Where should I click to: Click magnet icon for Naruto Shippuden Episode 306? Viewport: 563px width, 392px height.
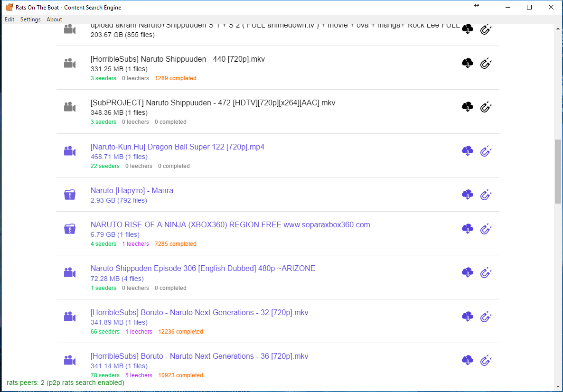pos(485,273)
